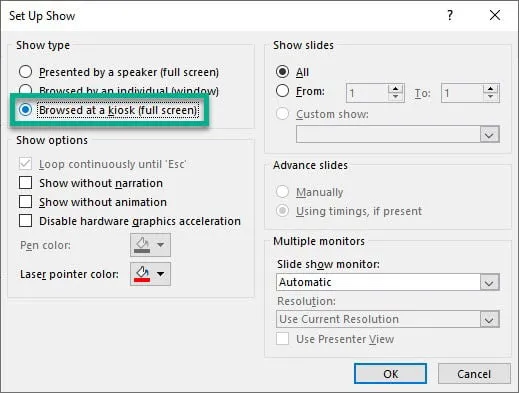The height and width of the screenshot is (393, 519).
Task: Open the Pen color picker
Action: [x=150, y=245]
